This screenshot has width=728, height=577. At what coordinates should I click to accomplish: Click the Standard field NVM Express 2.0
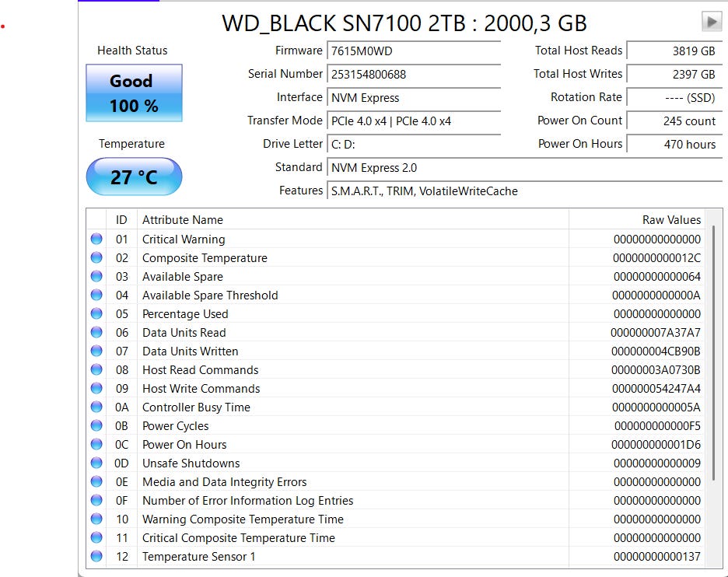click(525, 167)
